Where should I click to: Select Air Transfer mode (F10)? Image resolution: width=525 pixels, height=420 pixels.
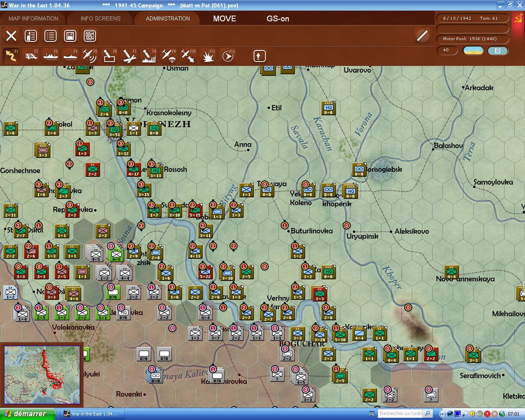pos(188,56)
